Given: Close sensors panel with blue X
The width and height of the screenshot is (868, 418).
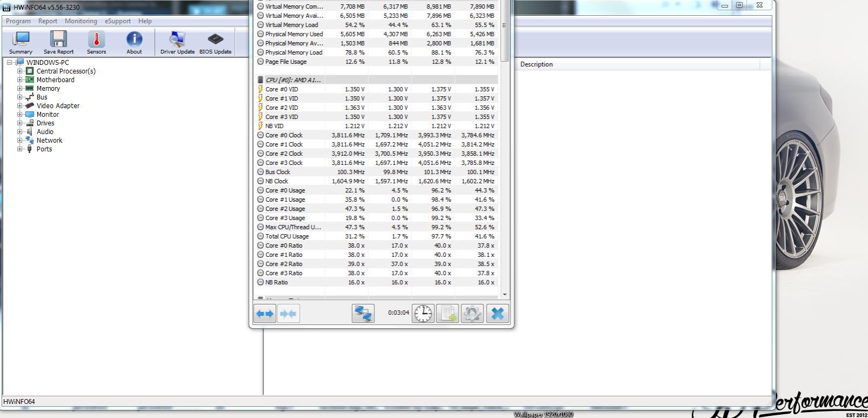Looking at the screenshot, I should tap(498, 314).
